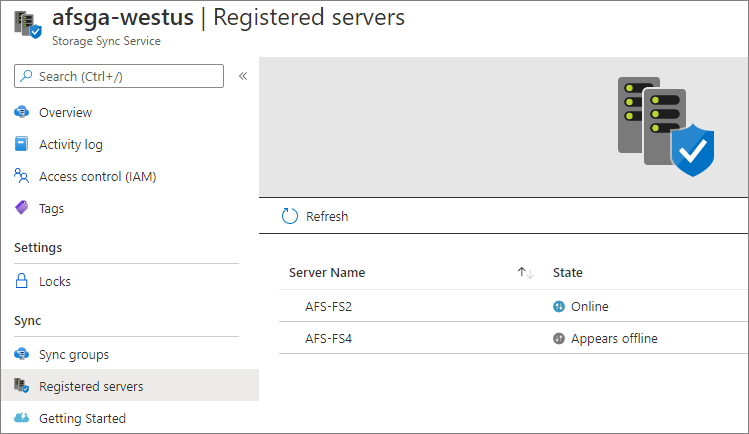Screen dimensions: 749x434
Task: Click the Appears offline status icon
Action: coord(559,338)
